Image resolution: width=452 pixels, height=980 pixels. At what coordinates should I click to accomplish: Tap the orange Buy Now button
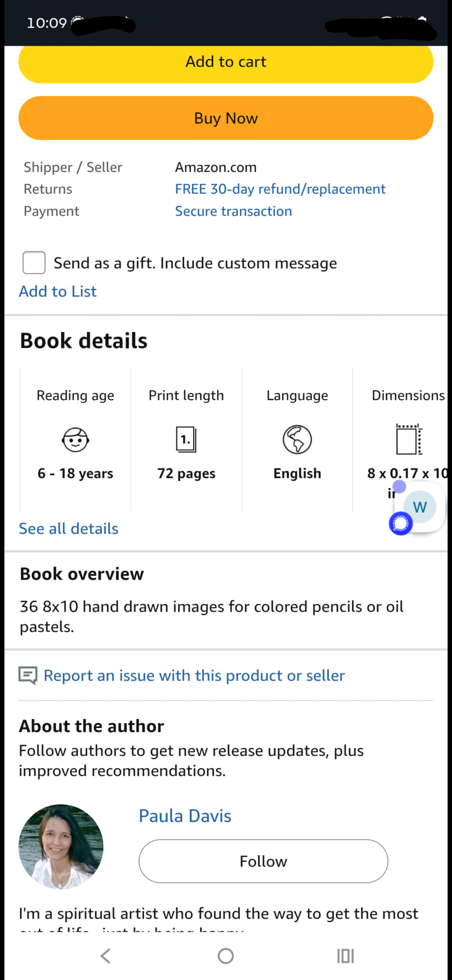[226, 118]
